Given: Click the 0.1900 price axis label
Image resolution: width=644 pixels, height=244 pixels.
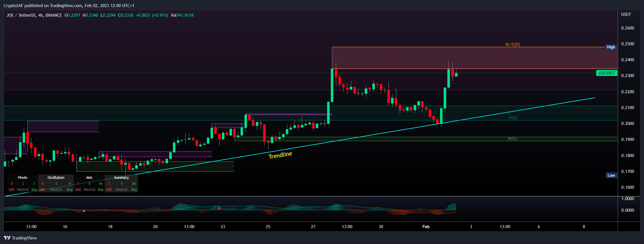Looking at the screenshot, I should (x=628, y=139).
